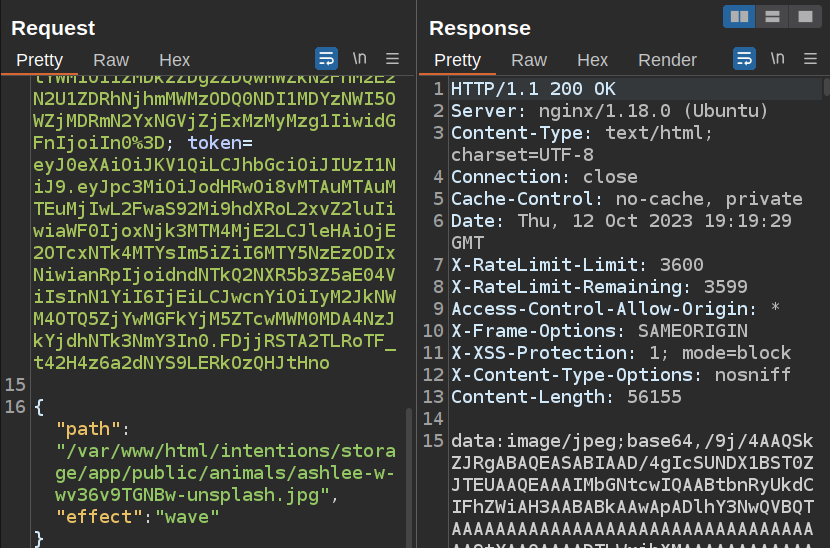The image size is (830, 548).
Task: Select the Pretty tab in the Response panel
Action: 457,60
